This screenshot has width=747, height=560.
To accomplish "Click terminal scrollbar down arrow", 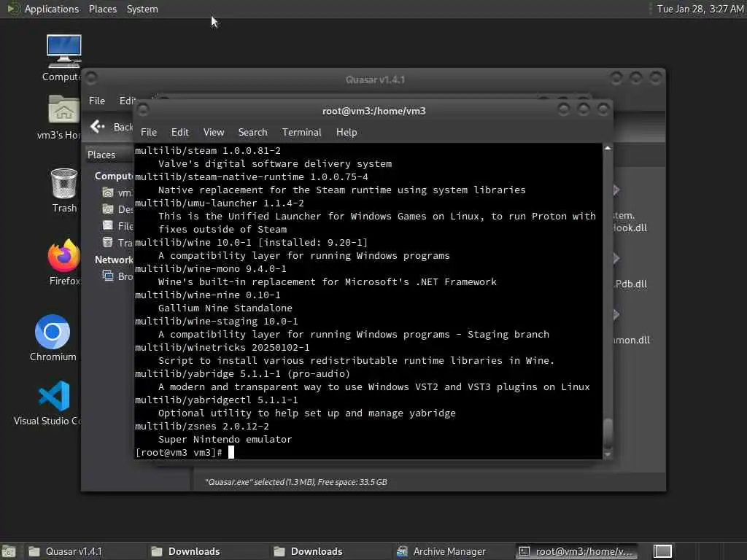I will coord(608,455).
